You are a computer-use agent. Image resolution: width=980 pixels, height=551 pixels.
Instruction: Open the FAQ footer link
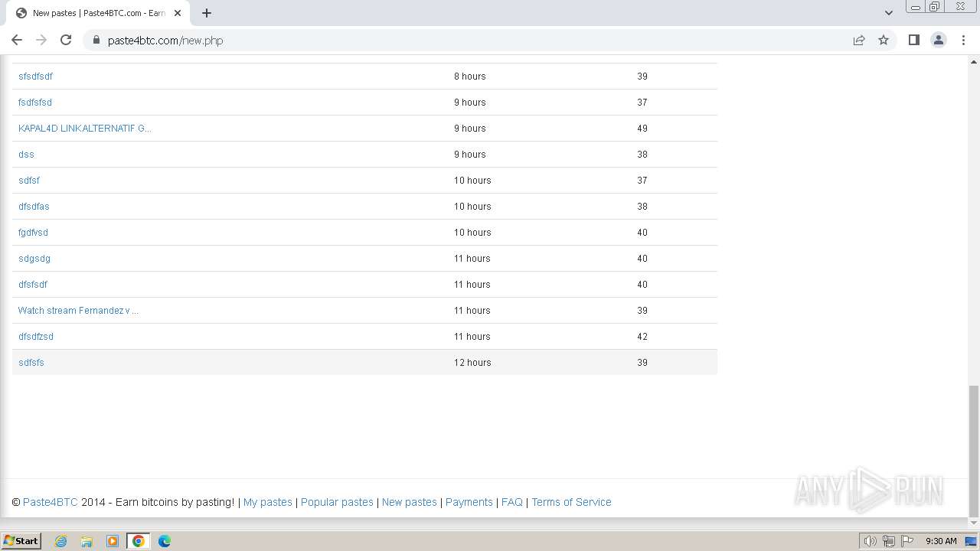[x=512, y=502]
